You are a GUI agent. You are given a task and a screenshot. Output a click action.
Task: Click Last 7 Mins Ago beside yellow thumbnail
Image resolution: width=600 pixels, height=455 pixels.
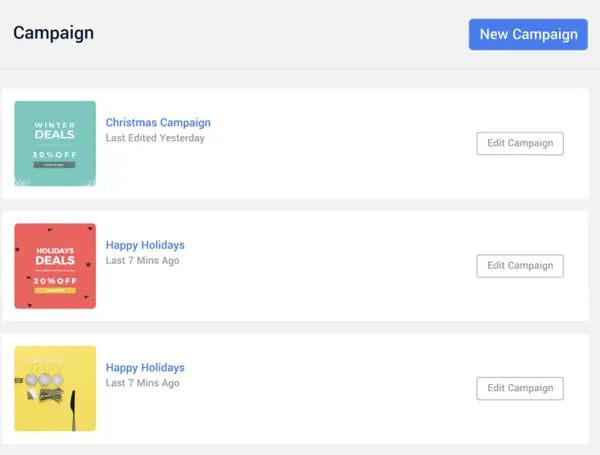pos(143,383)
